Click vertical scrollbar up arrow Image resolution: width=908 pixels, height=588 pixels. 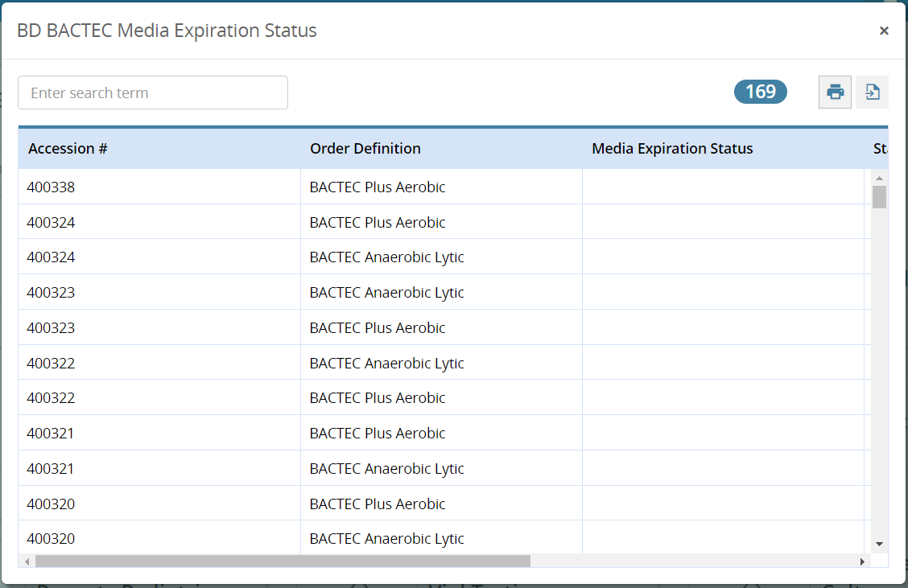879,178
